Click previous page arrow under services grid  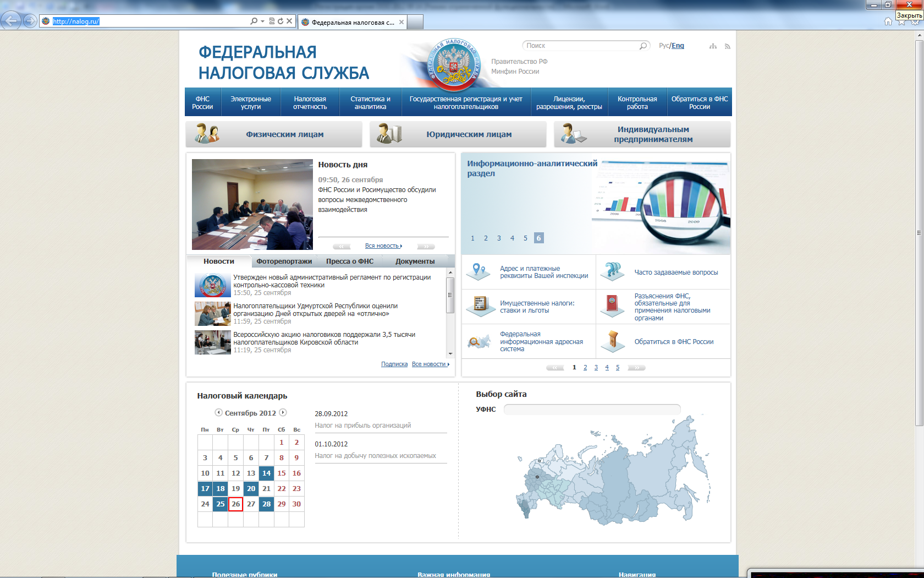[x=555, y=368]
